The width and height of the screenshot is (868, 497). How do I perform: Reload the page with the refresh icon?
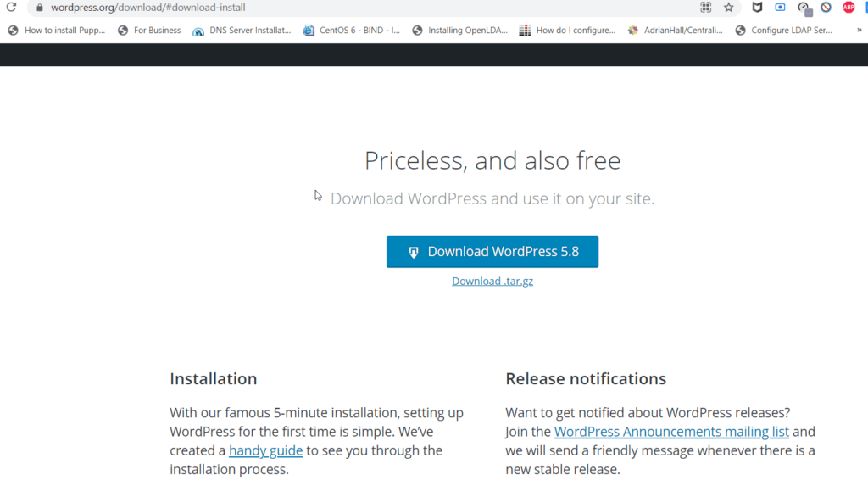tap(11, 7)
